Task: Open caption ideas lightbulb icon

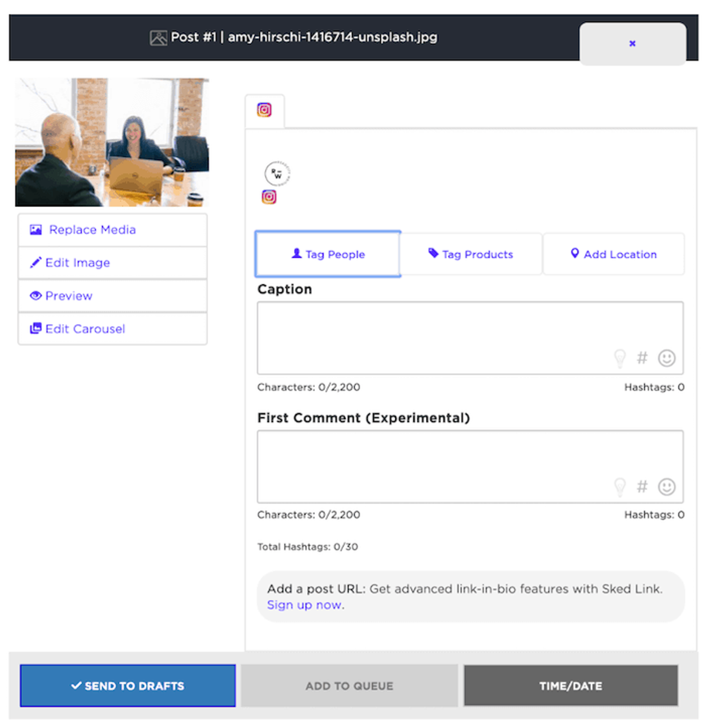Action: [x=620, y=358]
